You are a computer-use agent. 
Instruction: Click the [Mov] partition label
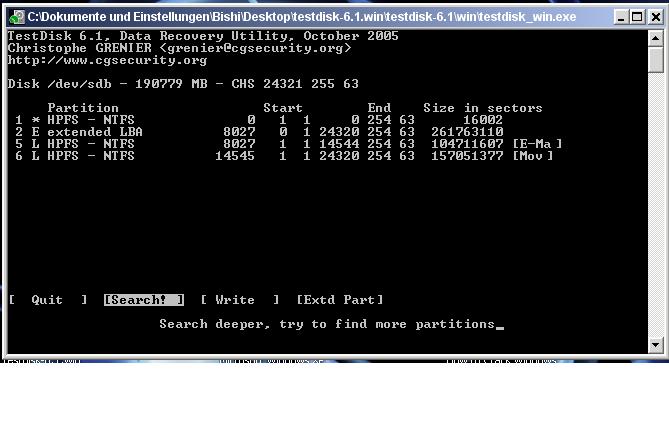[x=533, y=156]
